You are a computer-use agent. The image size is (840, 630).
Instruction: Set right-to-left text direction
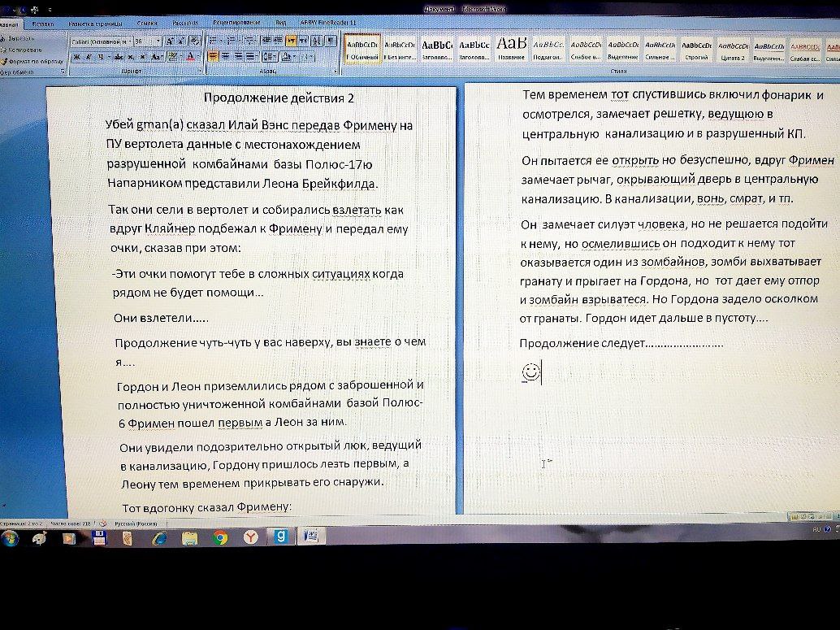303,41
